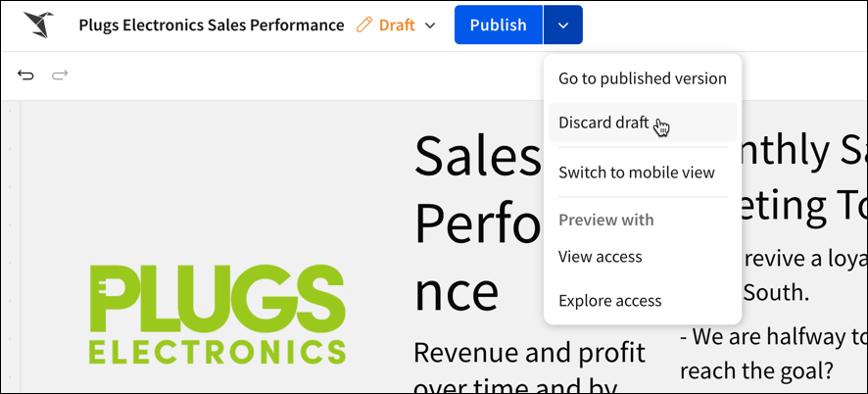
Task: Expand the Draft status chevron
Action: 430,25
